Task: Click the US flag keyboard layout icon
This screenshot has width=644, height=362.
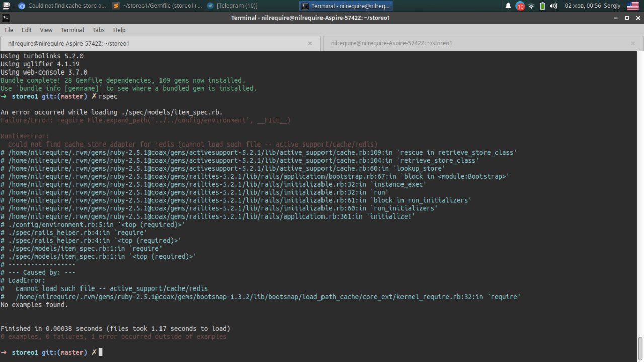Action: tap(632, 6)
